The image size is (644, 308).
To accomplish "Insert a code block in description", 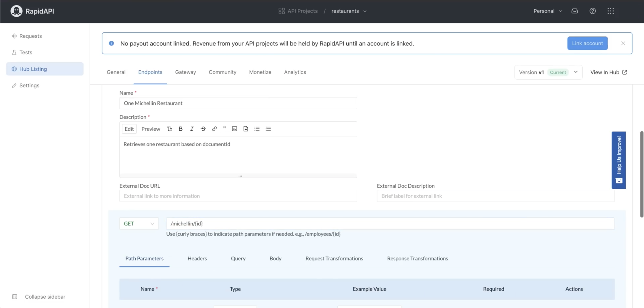I will (234, 129).
